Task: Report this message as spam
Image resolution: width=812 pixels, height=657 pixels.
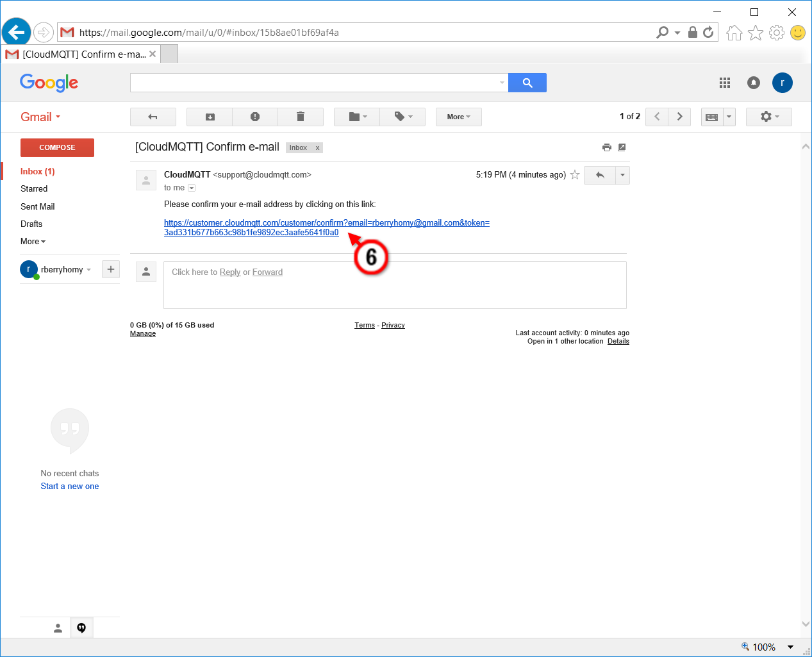Action: pos(255,117)
